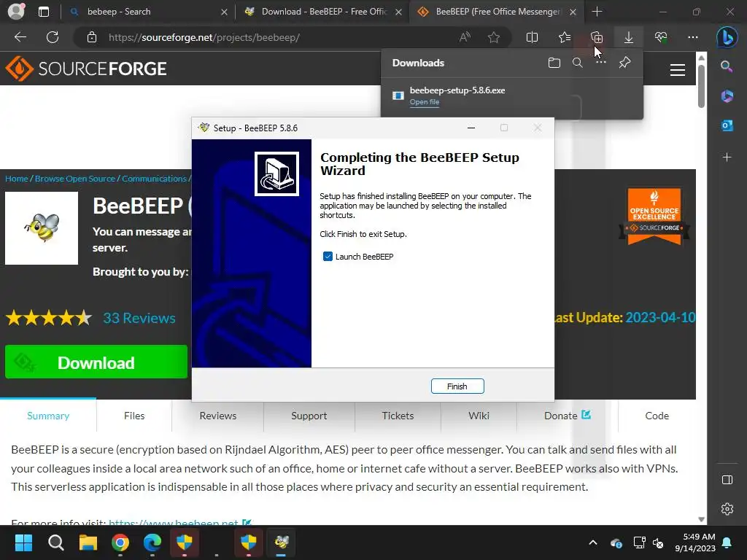The image size is (747, 560).
Task: Click the address bar URL
Action: coord(204,37)
